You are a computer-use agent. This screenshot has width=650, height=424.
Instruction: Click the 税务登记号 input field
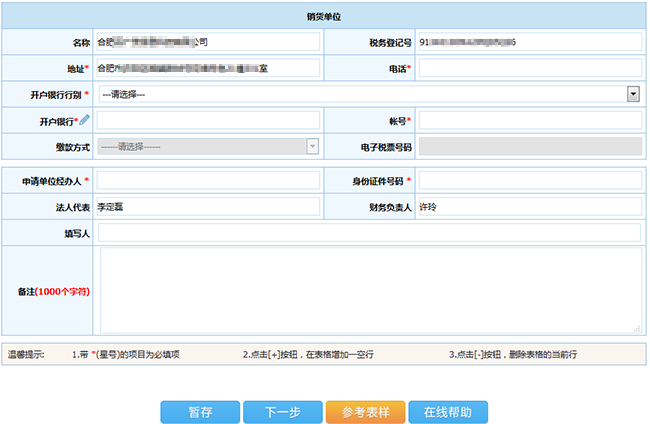(x=528, y=42)
